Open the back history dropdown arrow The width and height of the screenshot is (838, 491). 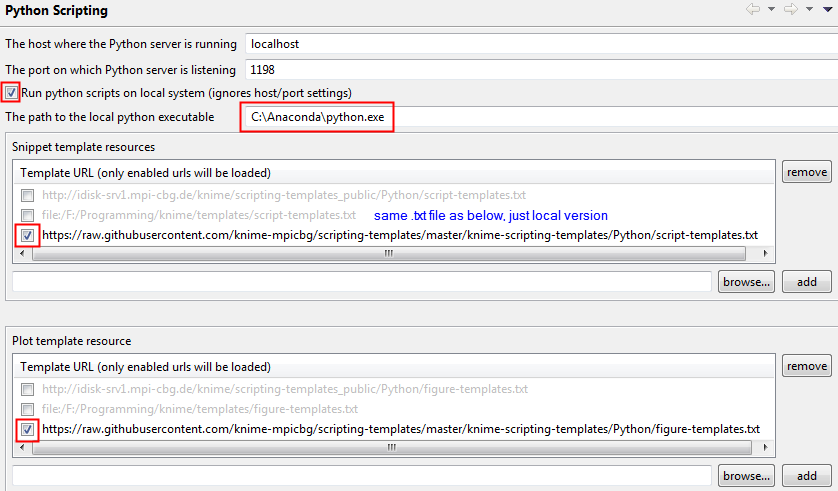pos(771,9)
